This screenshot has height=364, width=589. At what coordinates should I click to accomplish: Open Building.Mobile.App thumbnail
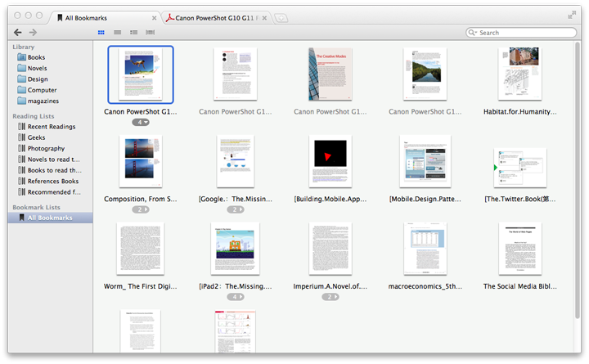pyautogui.click(x=330, y=161)
